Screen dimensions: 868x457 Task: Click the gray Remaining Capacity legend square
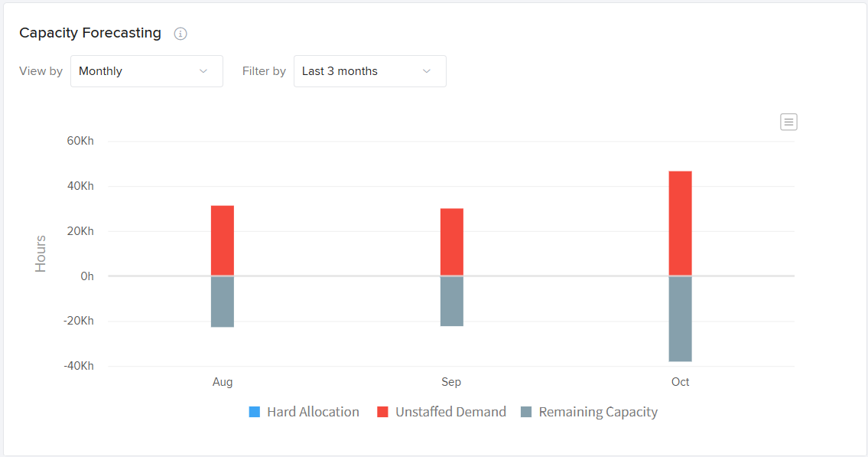point(526,412)
